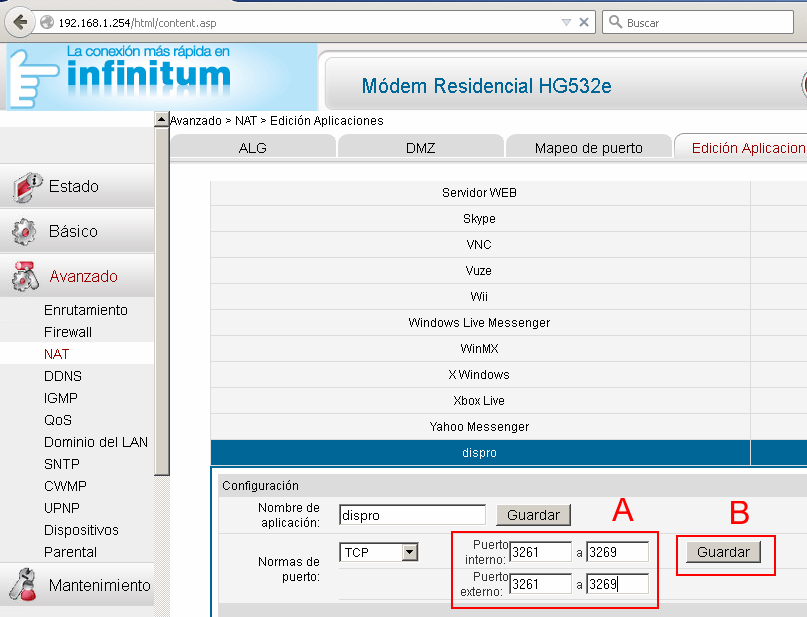Open the Mapeo de puerto tab
Viewport: 807px width, 617px height.
pos(588,148)
